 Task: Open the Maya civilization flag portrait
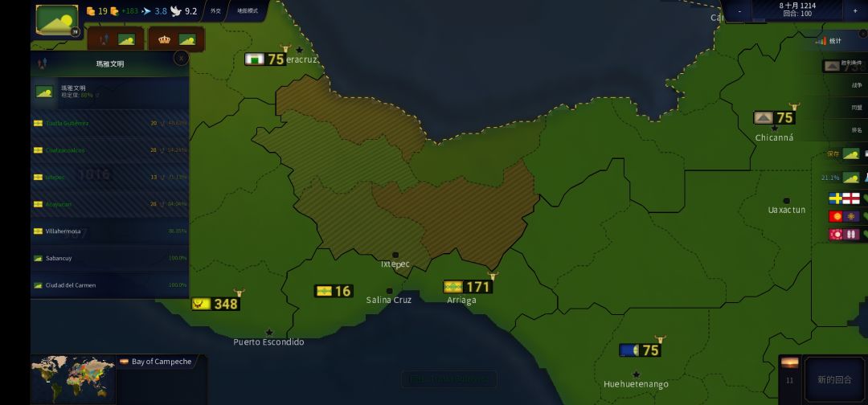(x=57, y=20)
